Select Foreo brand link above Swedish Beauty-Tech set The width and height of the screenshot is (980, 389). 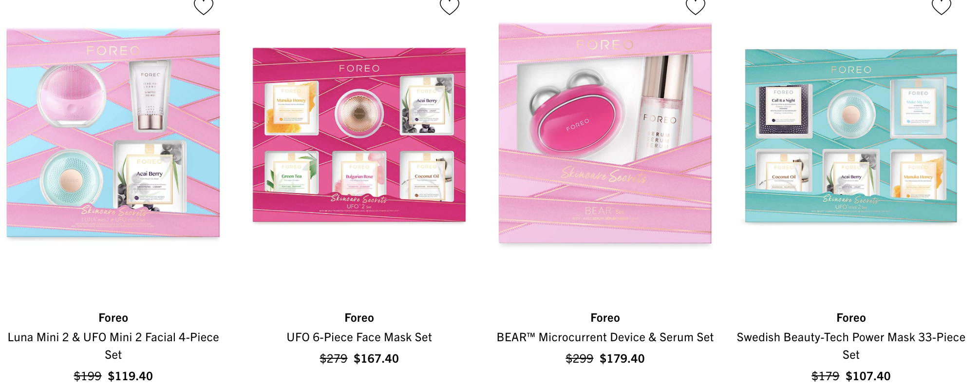coord(851,318)
